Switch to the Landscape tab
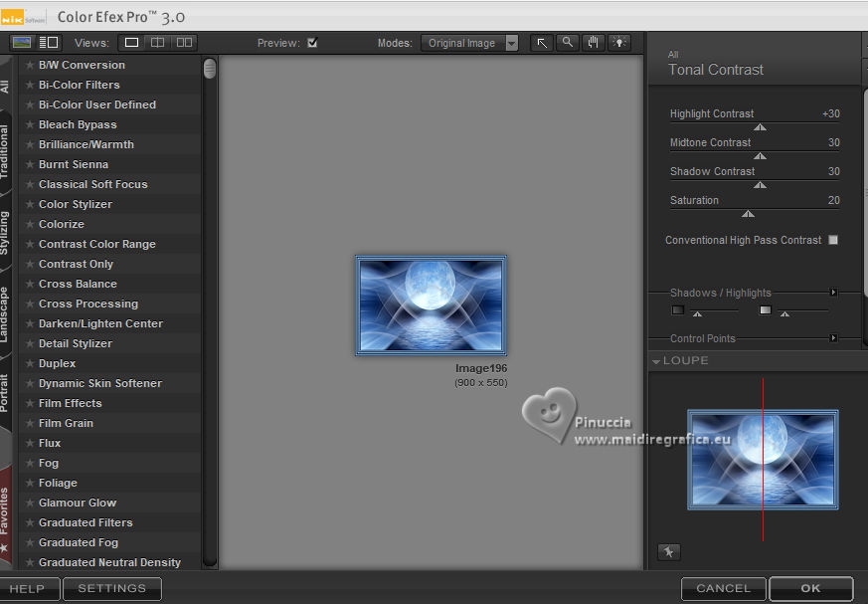The image size is (868, 604). click(x=4, y=314)
